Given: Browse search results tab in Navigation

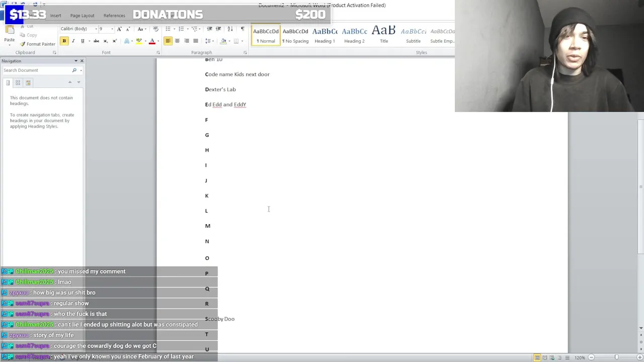Looking at the screenshot, I should [x=28, y=82].
